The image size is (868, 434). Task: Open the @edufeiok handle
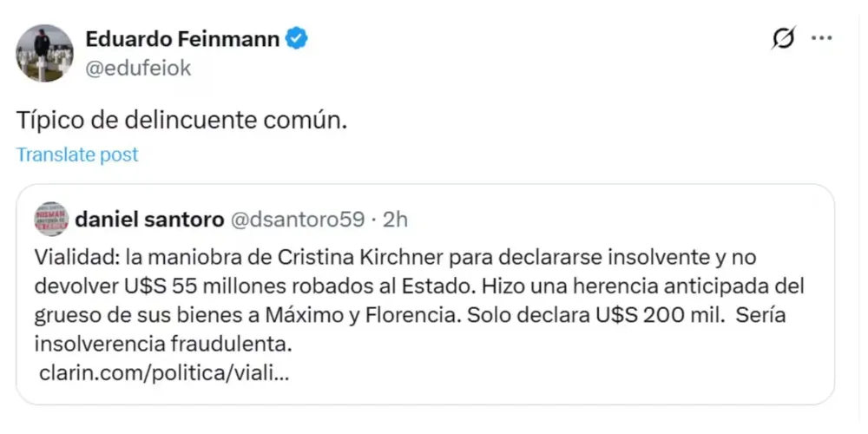coord(137,68)
